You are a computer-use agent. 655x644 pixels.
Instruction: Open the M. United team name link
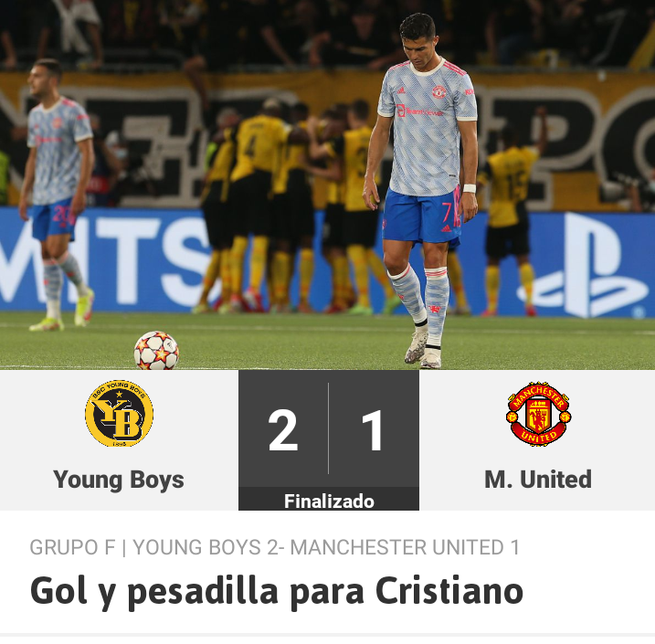tap(538, 479)
